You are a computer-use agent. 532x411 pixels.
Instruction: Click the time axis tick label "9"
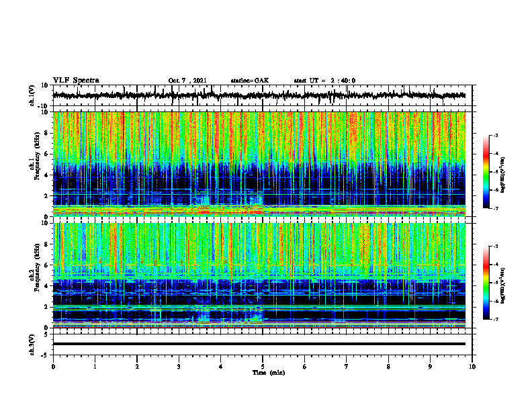[430, 367]
